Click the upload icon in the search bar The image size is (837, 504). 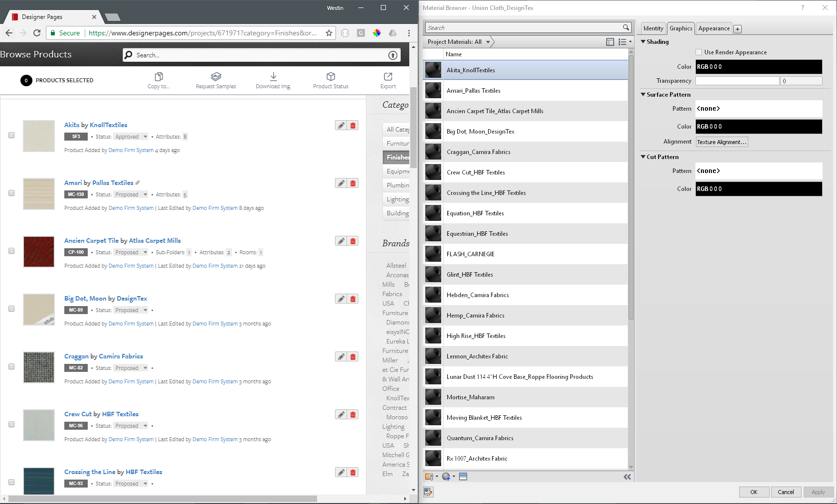(393, 55)
